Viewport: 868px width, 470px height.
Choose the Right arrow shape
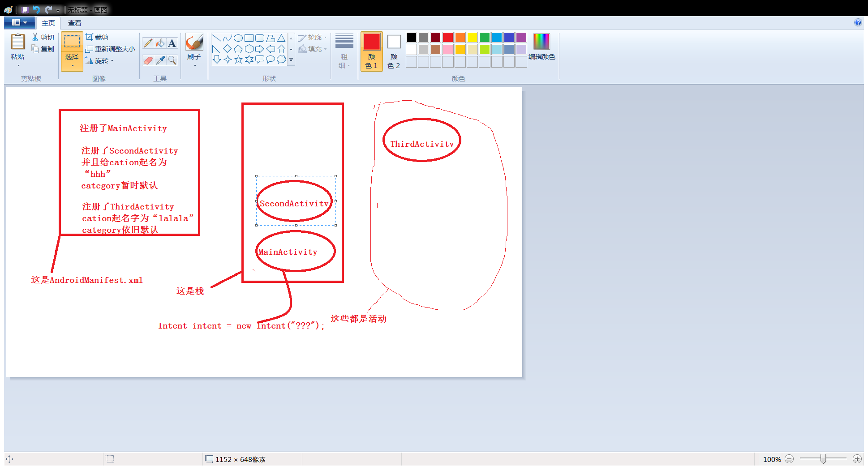click(x=260, y=49)
